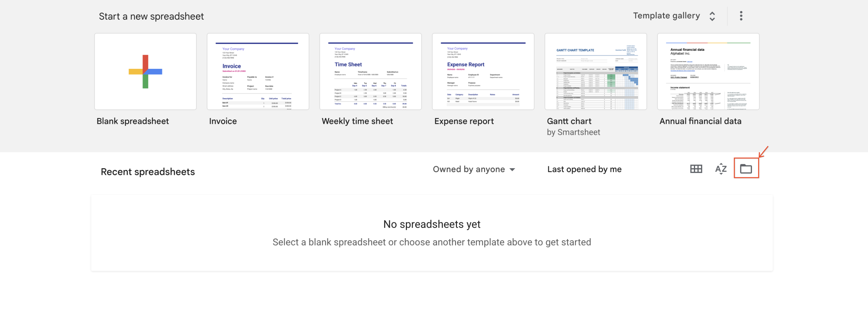Choose the Expense report template
868x318 pixels.
(x=483, y=72)
